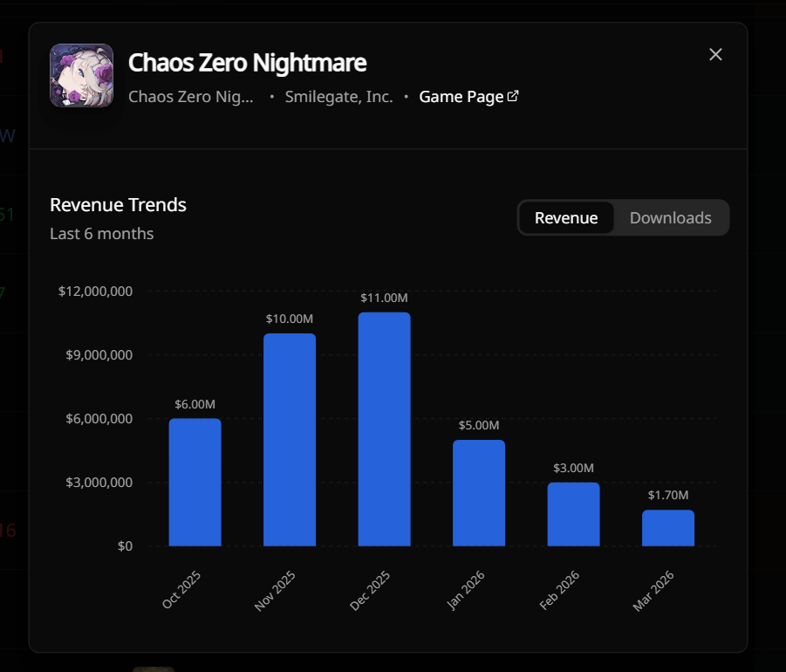
Task: Click the Feb 2026 axis label
Action: pyautogui.click(x=559, y=590)
